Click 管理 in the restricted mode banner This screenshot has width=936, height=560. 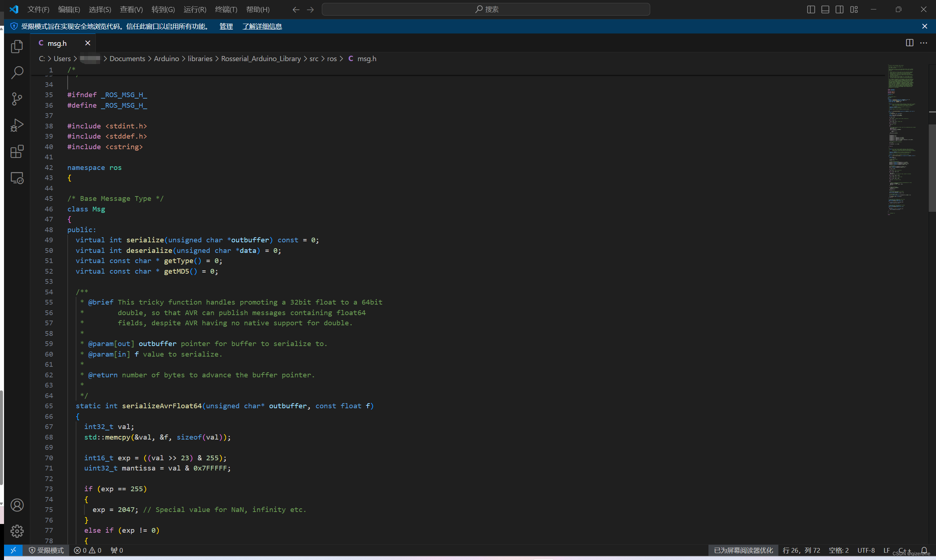click(x=225, y=26)
